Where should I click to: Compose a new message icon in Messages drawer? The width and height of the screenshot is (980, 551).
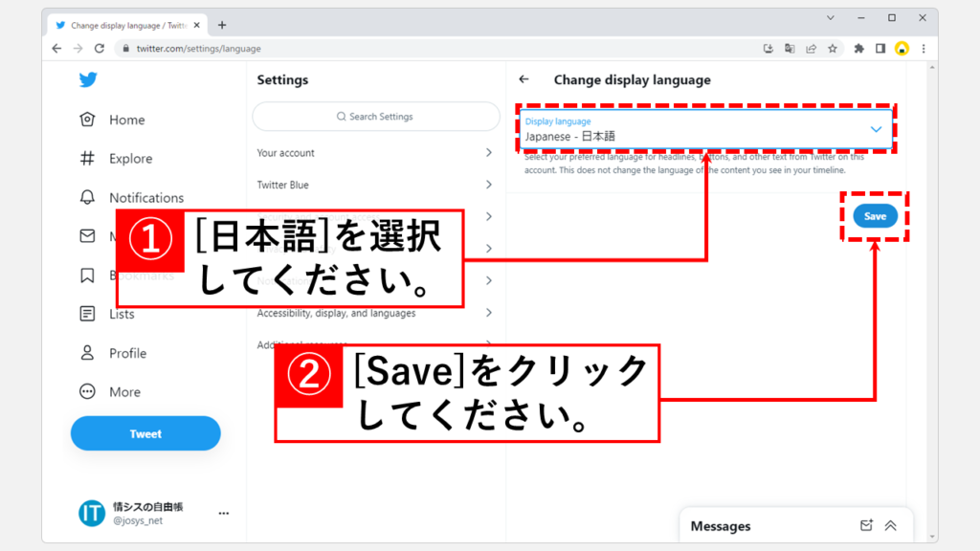point(866,525)
